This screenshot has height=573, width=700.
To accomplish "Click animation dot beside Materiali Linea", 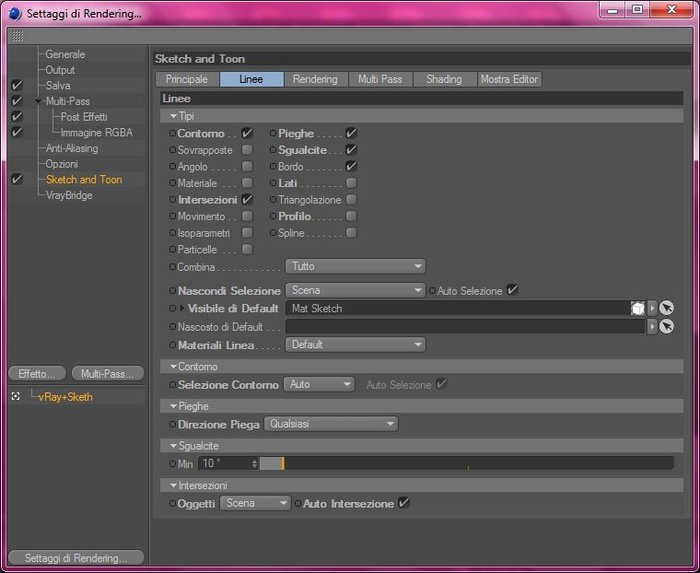I will pos(172,345).
